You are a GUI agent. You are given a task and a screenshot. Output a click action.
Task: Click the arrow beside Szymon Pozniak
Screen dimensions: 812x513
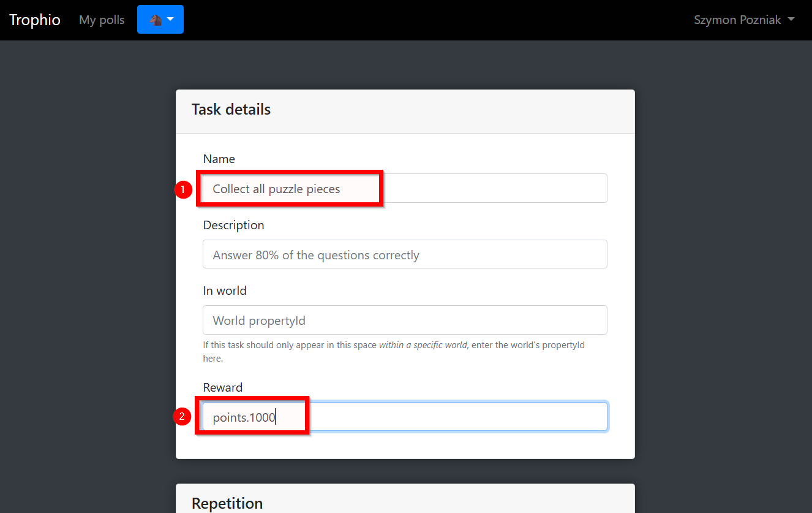click(x=791, y=20)
